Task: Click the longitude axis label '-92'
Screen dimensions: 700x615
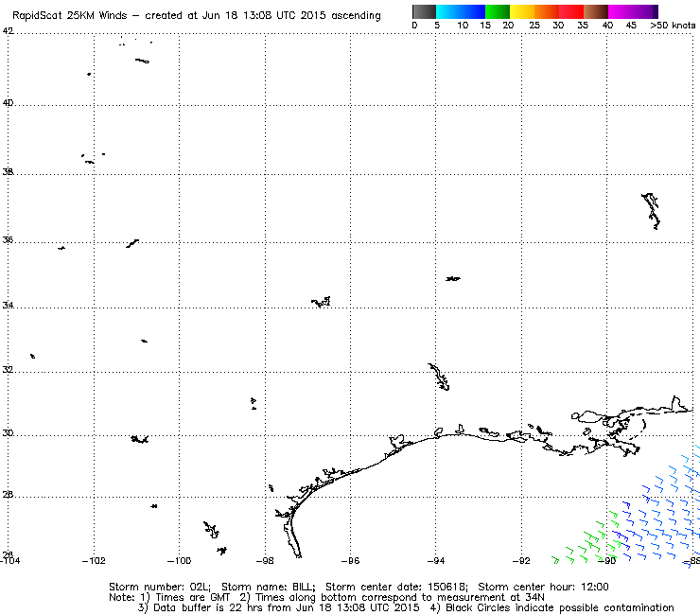Action: tap(521, 561)
